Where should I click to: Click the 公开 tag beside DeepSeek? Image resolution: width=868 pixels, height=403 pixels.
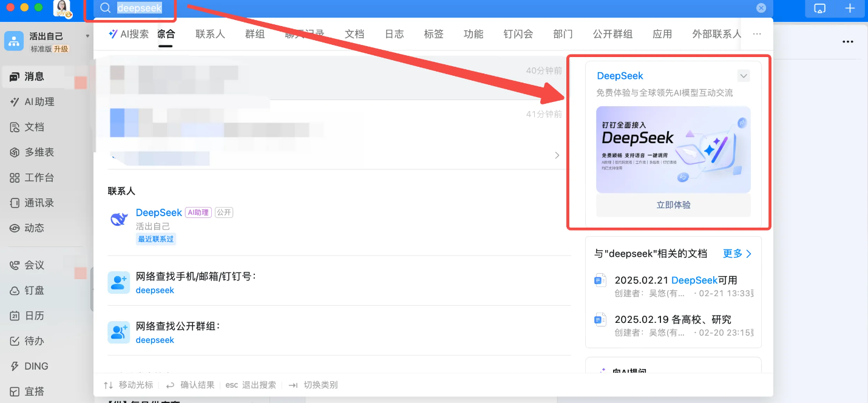tap(224, 212)
